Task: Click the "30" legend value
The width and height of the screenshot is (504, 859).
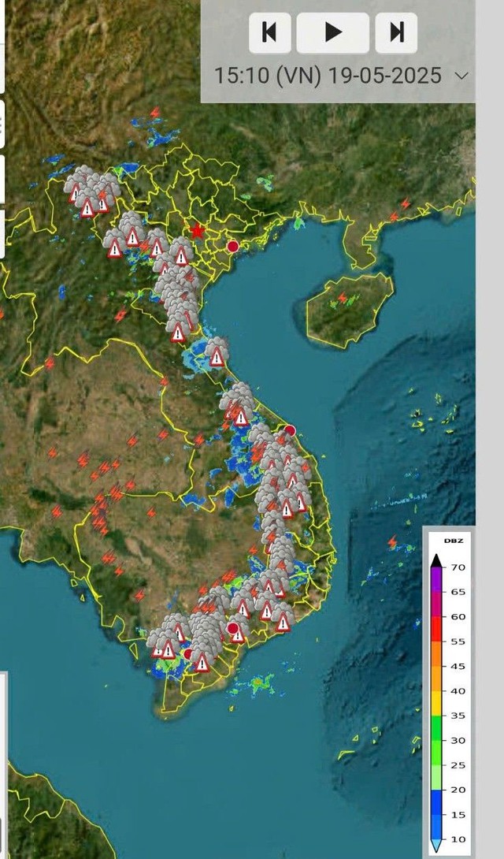Action: [458, 740]
